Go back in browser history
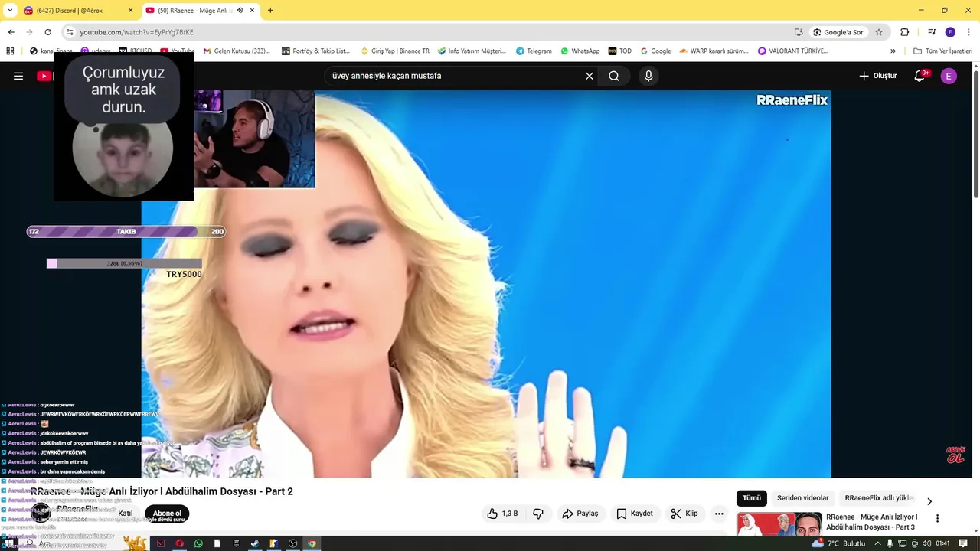980x551 pixels. click(11, 32)
